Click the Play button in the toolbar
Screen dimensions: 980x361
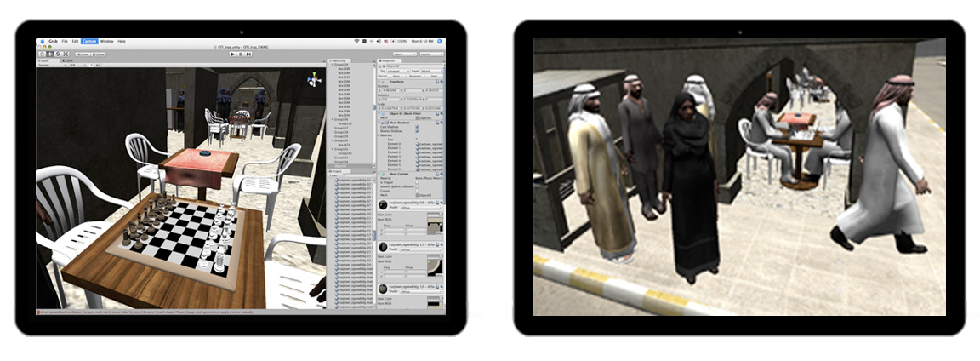click(x=234, y=54)
